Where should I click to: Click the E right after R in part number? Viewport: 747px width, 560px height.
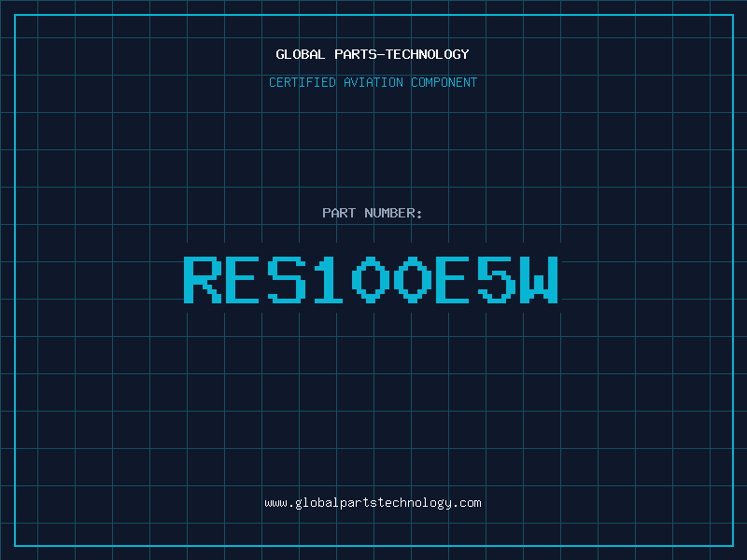tap(245, 279)
